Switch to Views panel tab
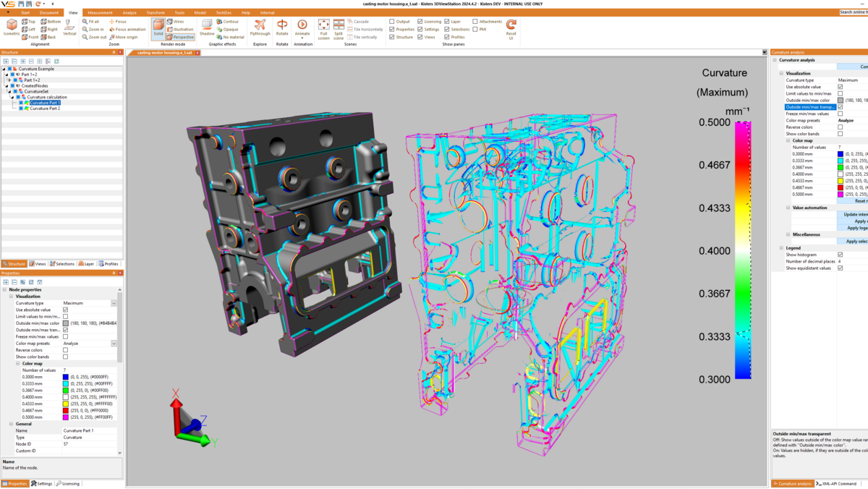Image resolution: width=868 pixels, height=489 pixels. tap(38, 264)
